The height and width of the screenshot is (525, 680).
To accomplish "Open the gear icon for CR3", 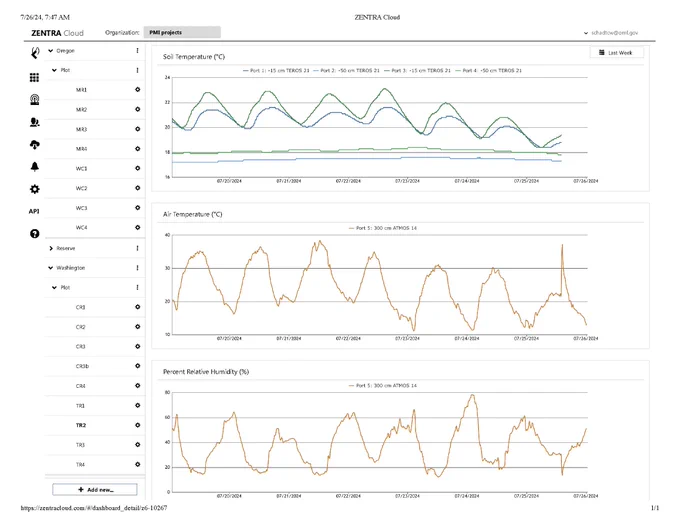I will [137, 346].
